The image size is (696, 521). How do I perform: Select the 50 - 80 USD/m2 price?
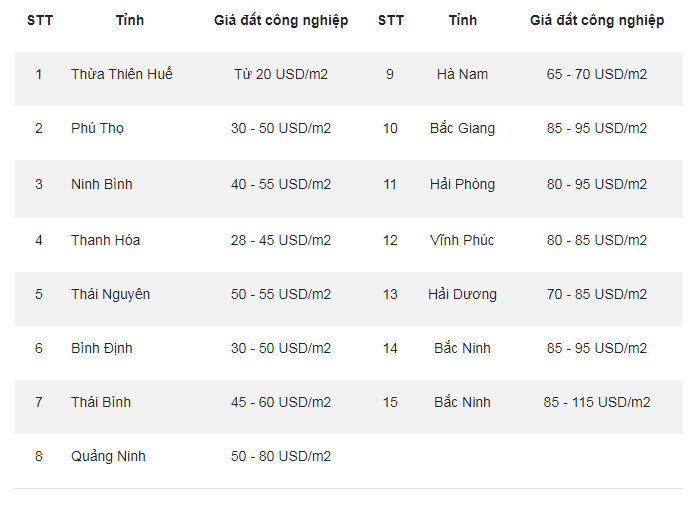point(281,457)
